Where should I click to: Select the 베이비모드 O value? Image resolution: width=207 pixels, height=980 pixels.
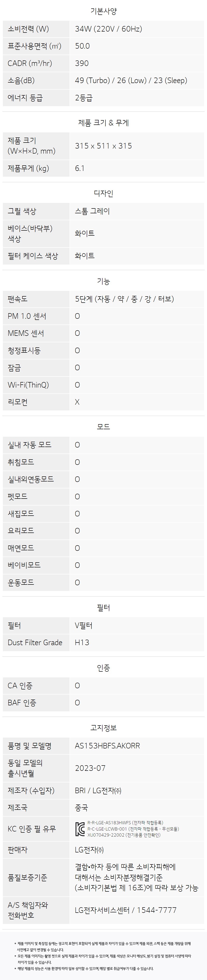click(x=77, y=565)
